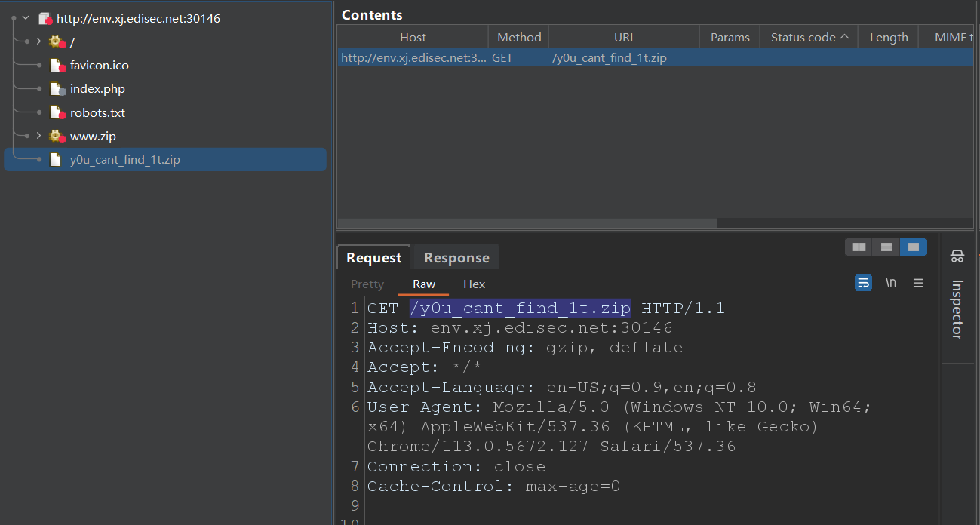Viewport: 980px width, 525px height.
Task: Click the file icon next to robots.txt
Action: (57, 113)
